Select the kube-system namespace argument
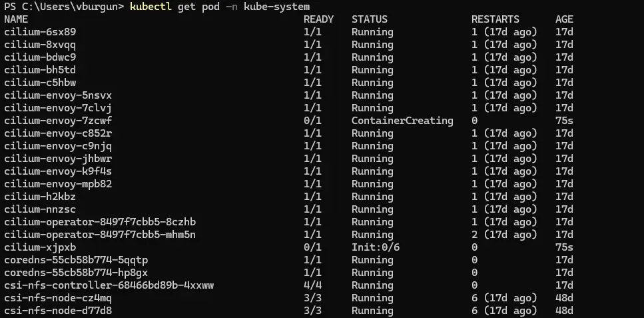 [276, 7]
